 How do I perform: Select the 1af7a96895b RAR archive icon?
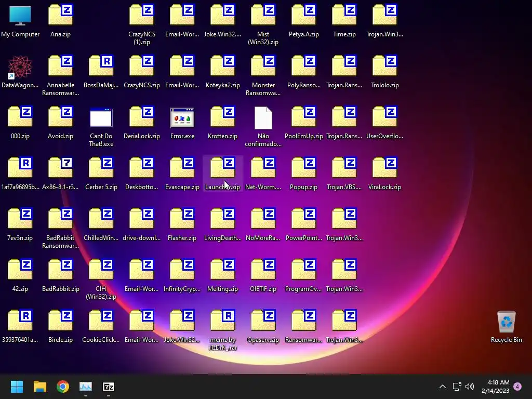20,168
